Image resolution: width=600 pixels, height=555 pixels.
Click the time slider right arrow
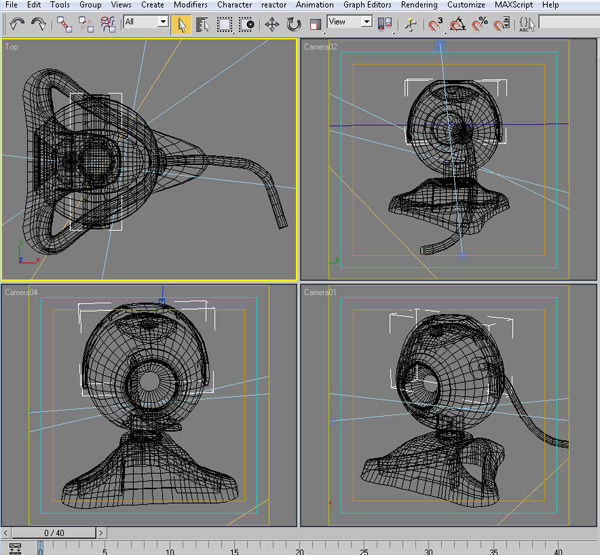point(101,533)
